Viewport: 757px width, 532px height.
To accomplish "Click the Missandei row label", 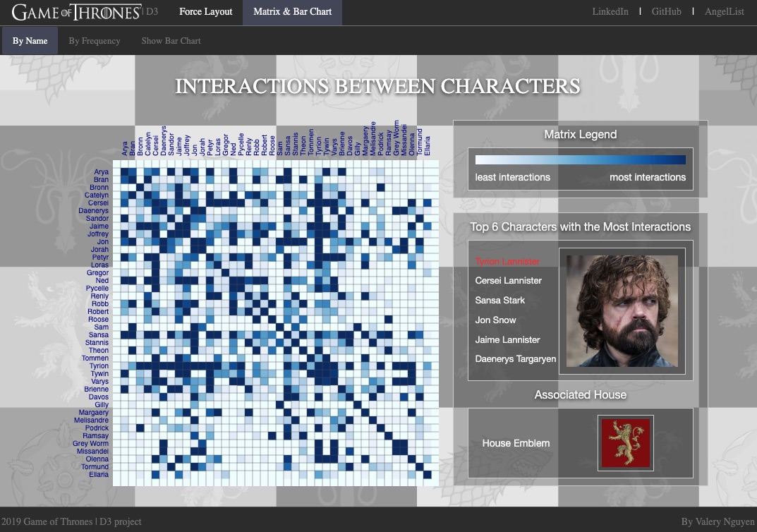I will click(x=92, y=451).
